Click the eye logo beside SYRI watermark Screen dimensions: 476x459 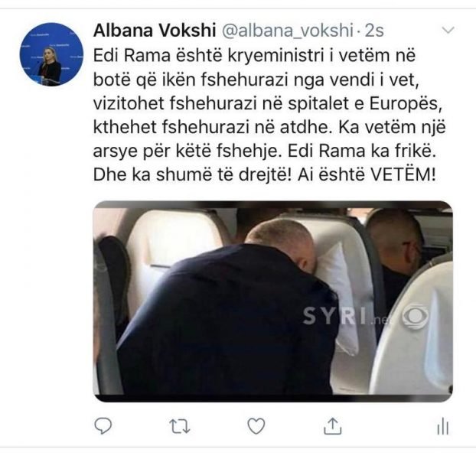click(416, 317)
